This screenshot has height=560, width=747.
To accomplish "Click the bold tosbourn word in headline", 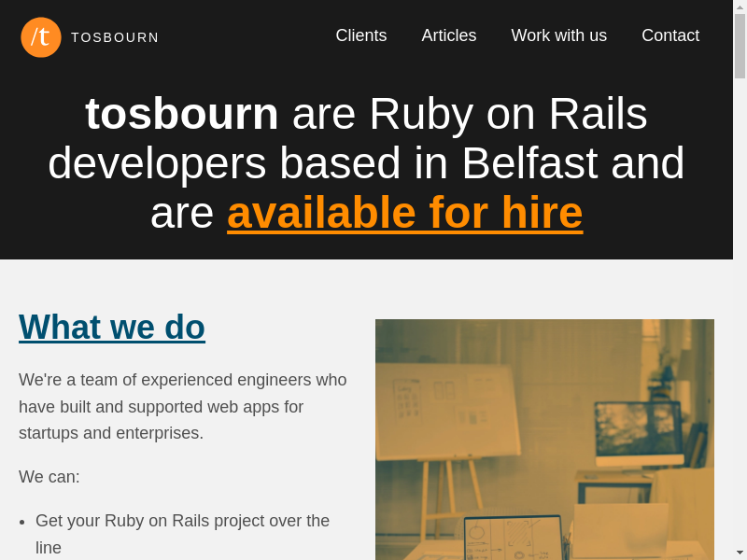I will click(182, 114).
